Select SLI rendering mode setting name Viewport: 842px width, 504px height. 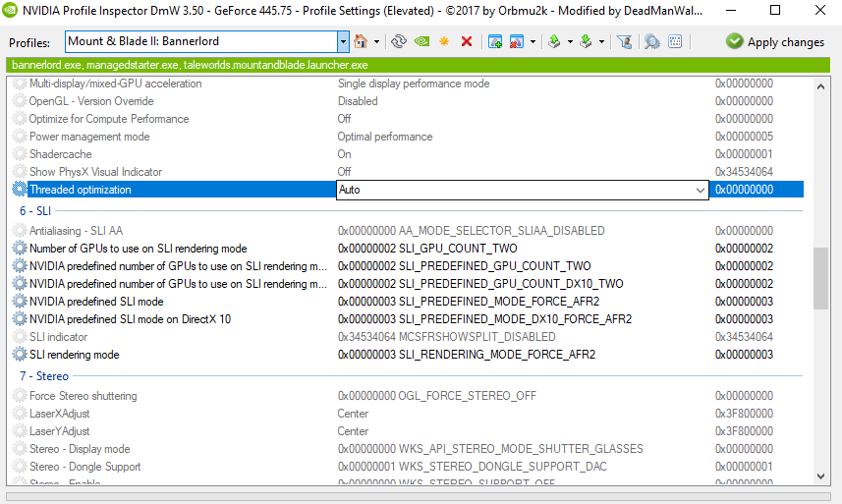(x=74, y=355)
